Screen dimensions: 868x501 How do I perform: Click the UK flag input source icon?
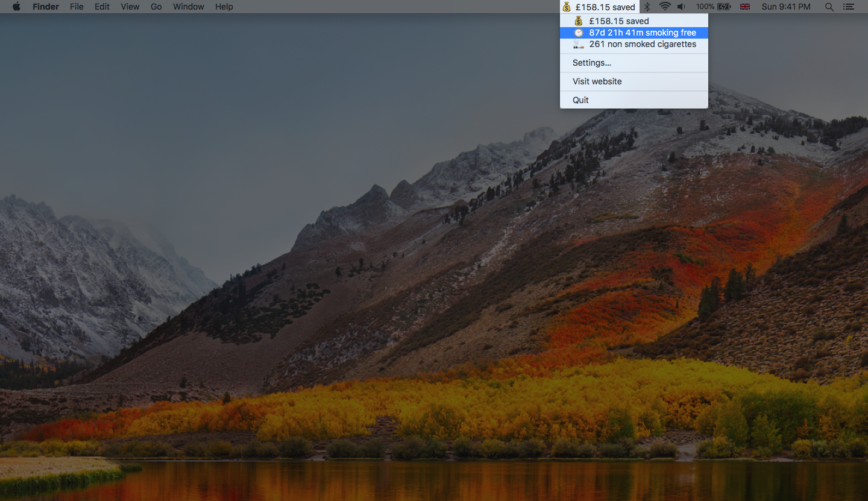click(745, 7)
